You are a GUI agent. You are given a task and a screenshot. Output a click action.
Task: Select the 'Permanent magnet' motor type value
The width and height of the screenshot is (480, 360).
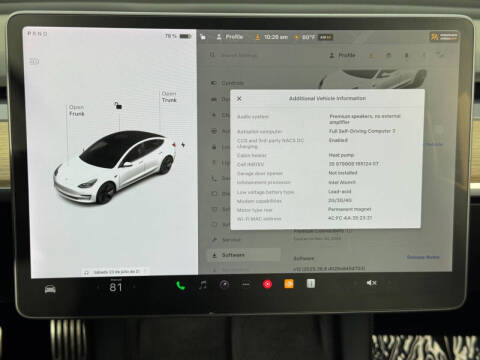tap(349, 209)
